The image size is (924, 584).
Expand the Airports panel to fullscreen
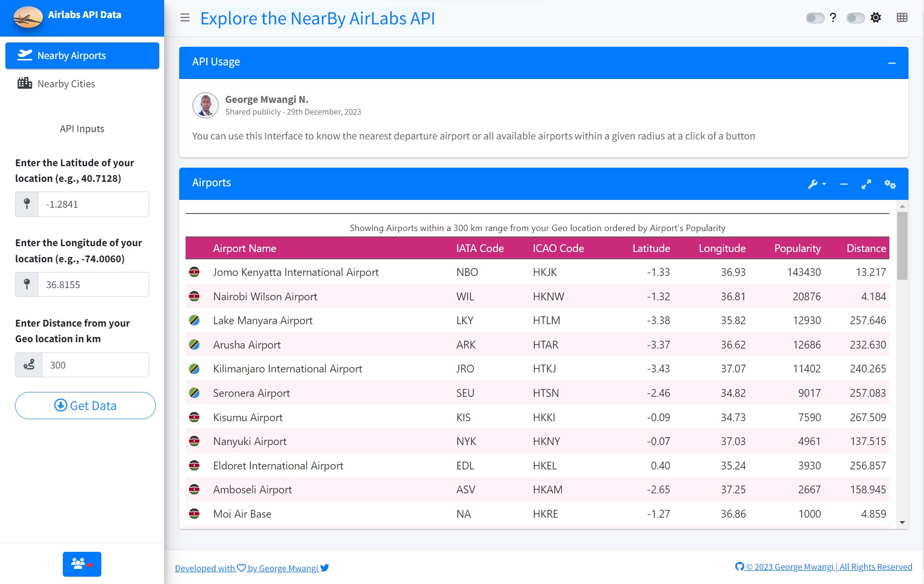pyautogui.click(x=866, y=184)
